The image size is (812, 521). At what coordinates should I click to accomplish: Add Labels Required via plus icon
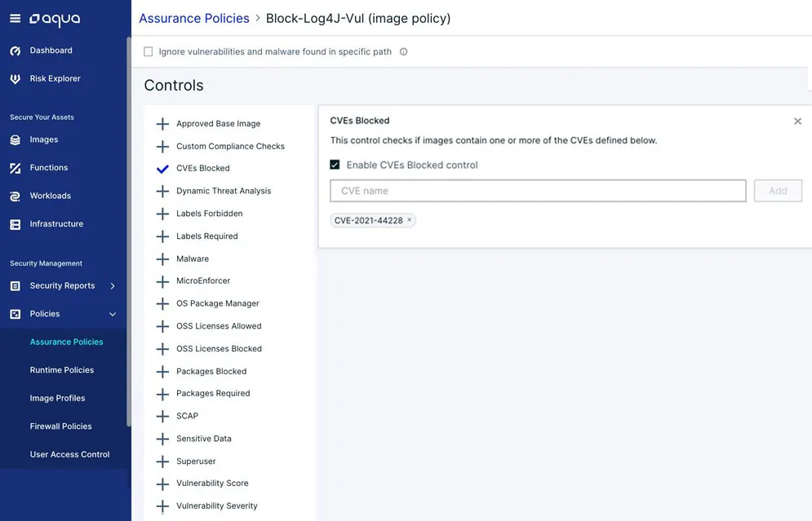(162, 236)
